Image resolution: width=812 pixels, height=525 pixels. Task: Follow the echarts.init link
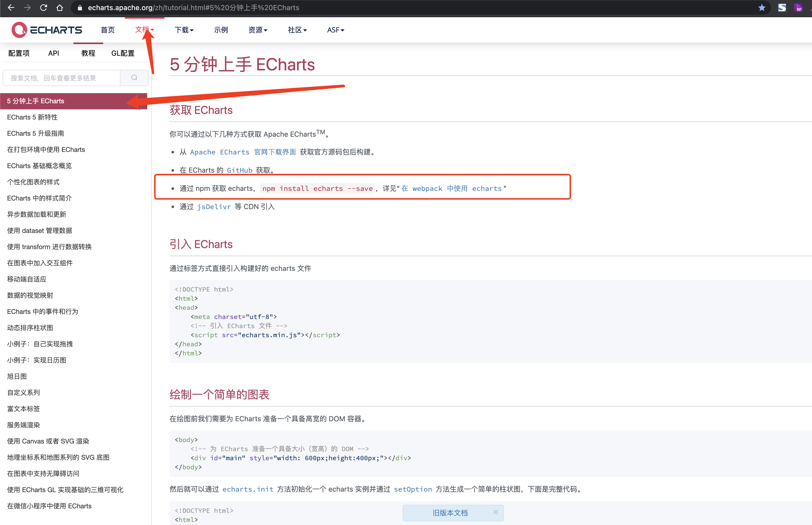[248, 489]
